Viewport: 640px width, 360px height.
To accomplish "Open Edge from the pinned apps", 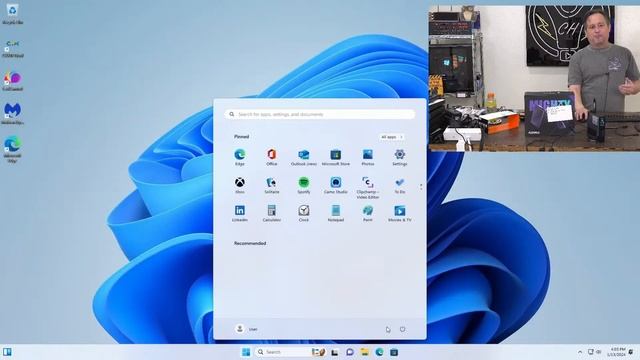I will click(x=240, y=157).
